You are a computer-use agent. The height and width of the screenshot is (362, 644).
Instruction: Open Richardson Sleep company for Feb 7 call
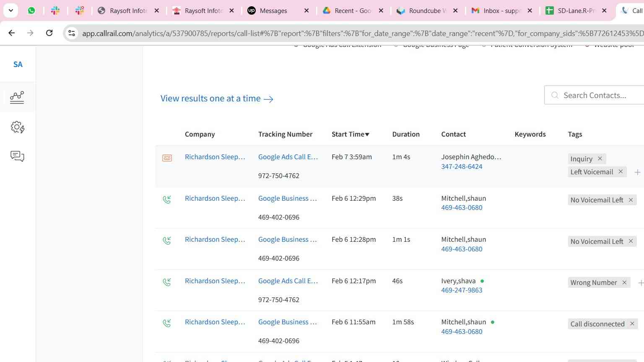click(215, 157)
